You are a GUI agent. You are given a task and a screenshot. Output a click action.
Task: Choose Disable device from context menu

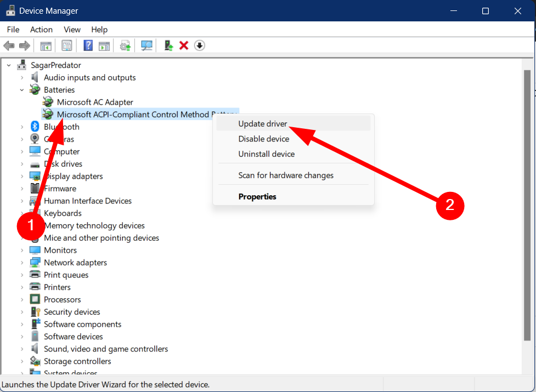294,139
